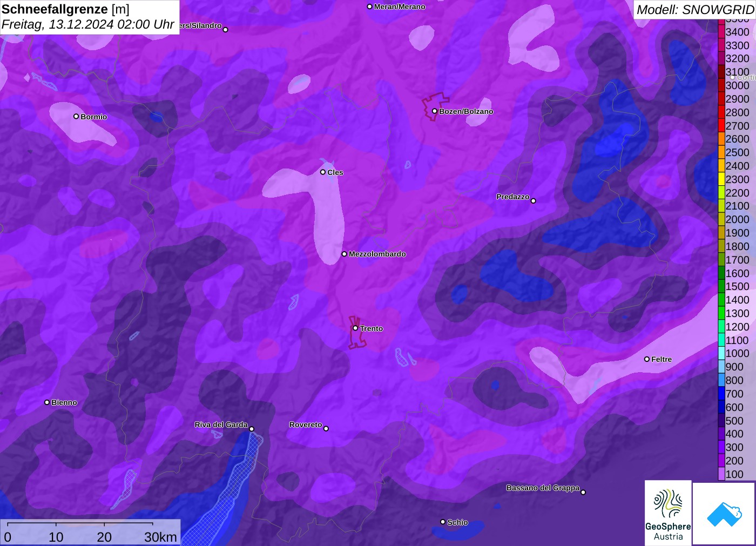Image resolution: width=756 pixels, height=546 pixels.
Task: Click the Predazzo label text
Action: coord(513,197)
